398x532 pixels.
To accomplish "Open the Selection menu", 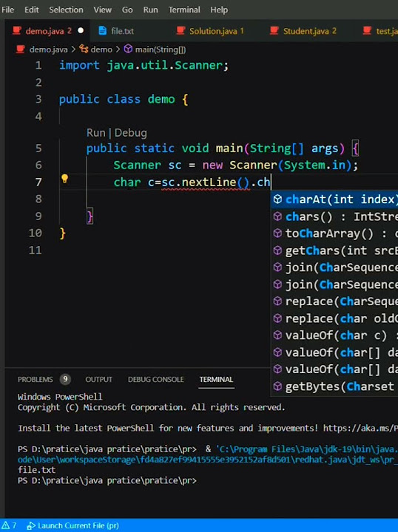I will [x=66, y=10].
